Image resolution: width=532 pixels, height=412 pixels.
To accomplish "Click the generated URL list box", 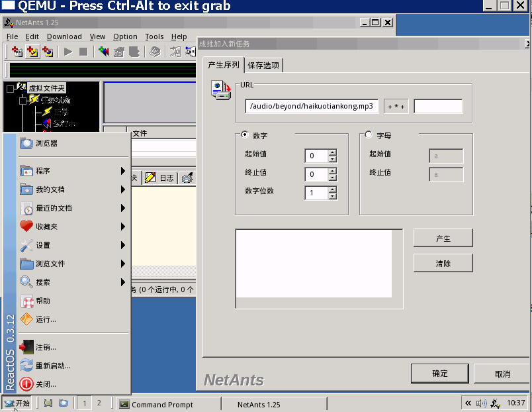I will tap(319, 269).
